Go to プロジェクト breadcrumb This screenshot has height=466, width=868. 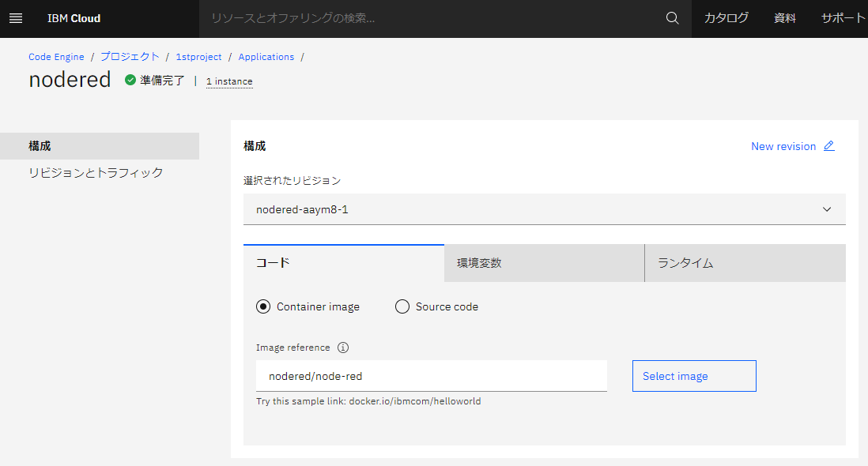(x=130, y=57)
